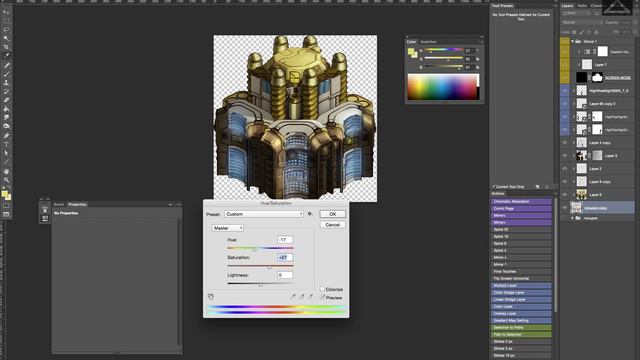640x360 pixels.
Task: Select the Eraser tool
Action: coord(6,100)
